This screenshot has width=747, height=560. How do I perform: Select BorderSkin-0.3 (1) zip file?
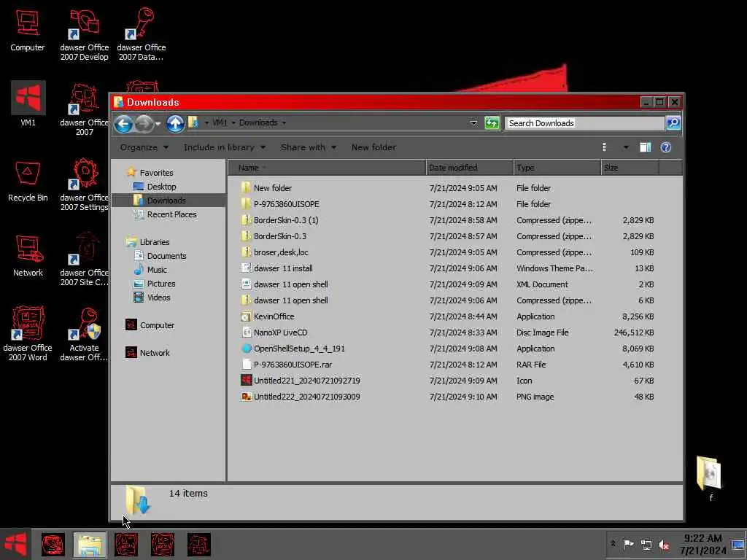click(x=448, y=220)
